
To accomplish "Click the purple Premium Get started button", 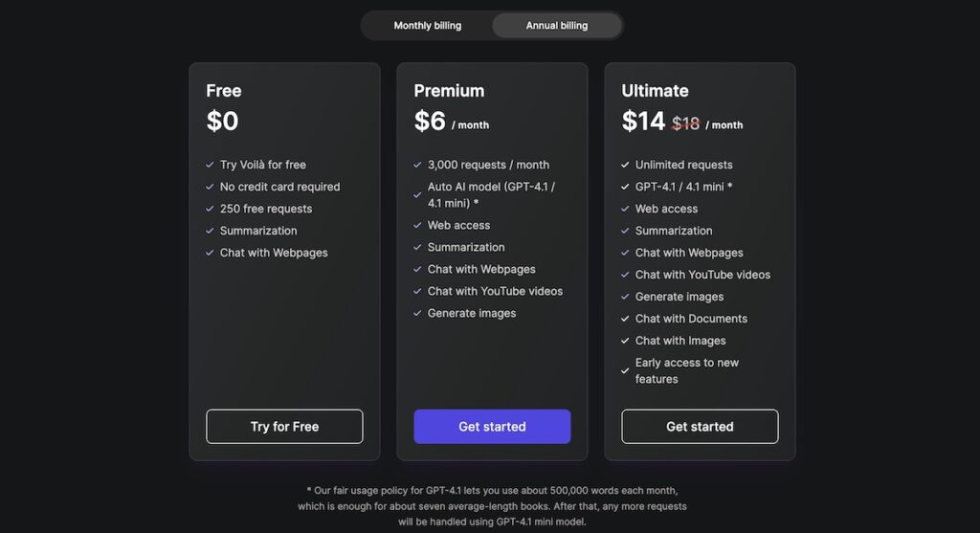I will (492, 427).
